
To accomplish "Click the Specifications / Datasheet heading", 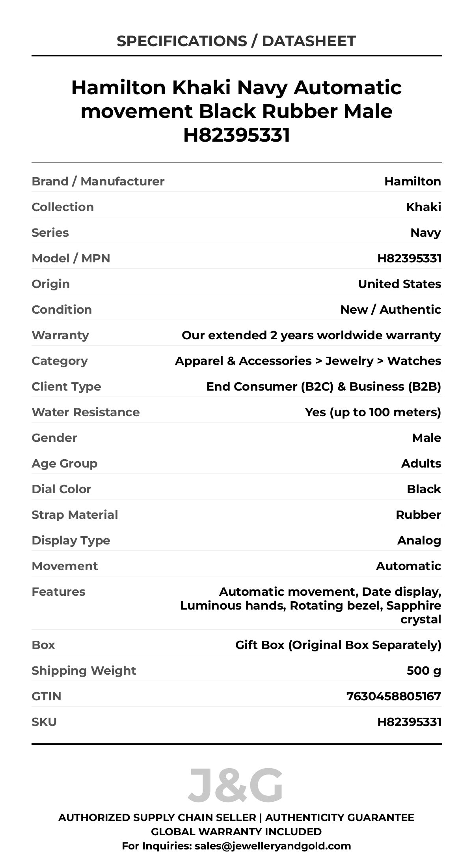I will (x=236, y=41).
